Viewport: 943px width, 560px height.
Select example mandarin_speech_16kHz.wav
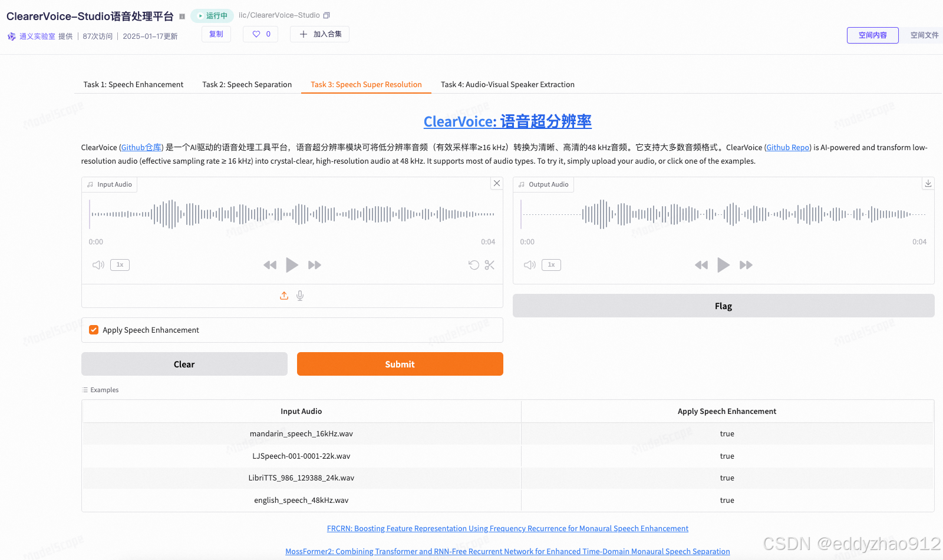[301, 433]
